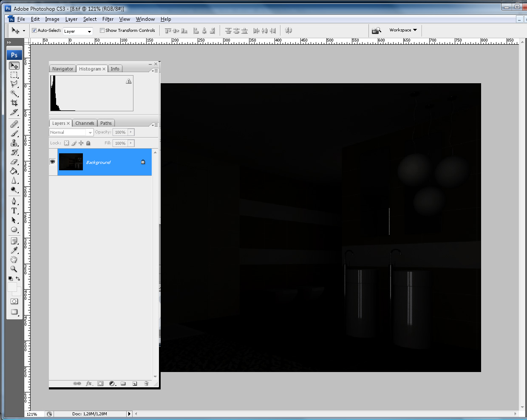
Task: Open the Auto-Select Layer dropdown
Action: click(x=78, y=31)
